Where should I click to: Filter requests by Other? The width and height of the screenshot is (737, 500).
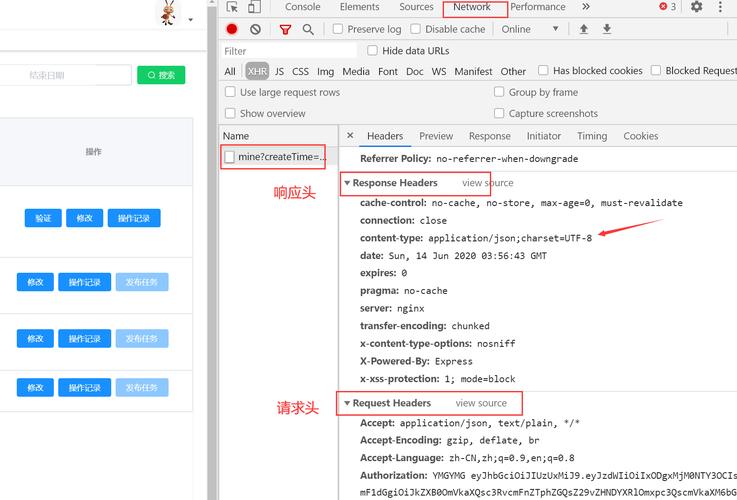coord(513,71)
